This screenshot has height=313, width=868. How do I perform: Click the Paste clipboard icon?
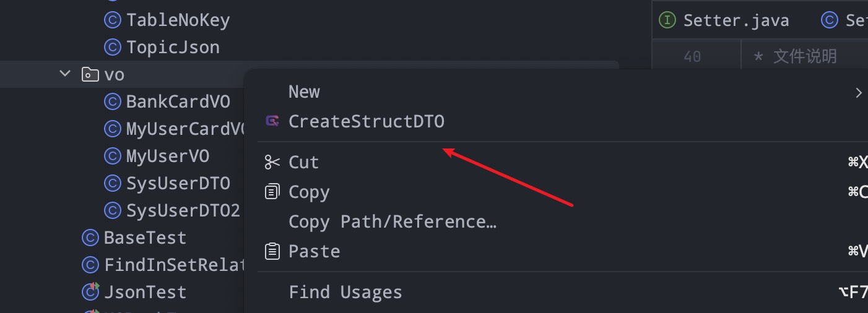tap(272, 251)
